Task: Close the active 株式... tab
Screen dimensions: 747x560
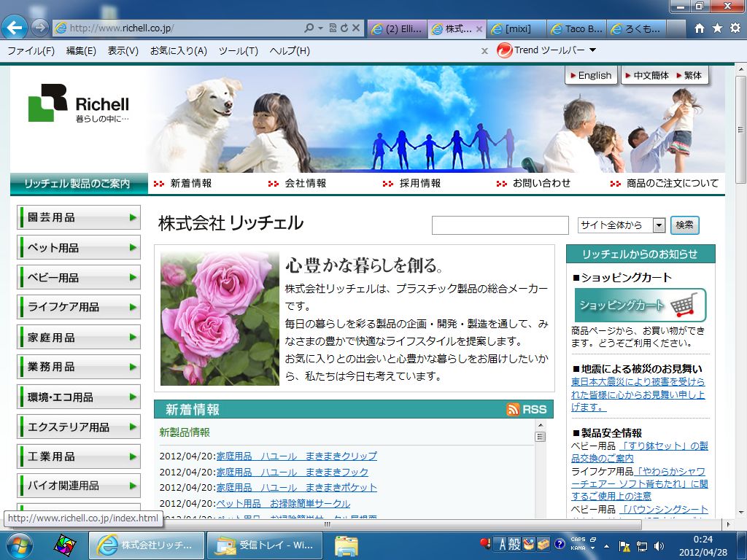Action: tap(479, 29)
